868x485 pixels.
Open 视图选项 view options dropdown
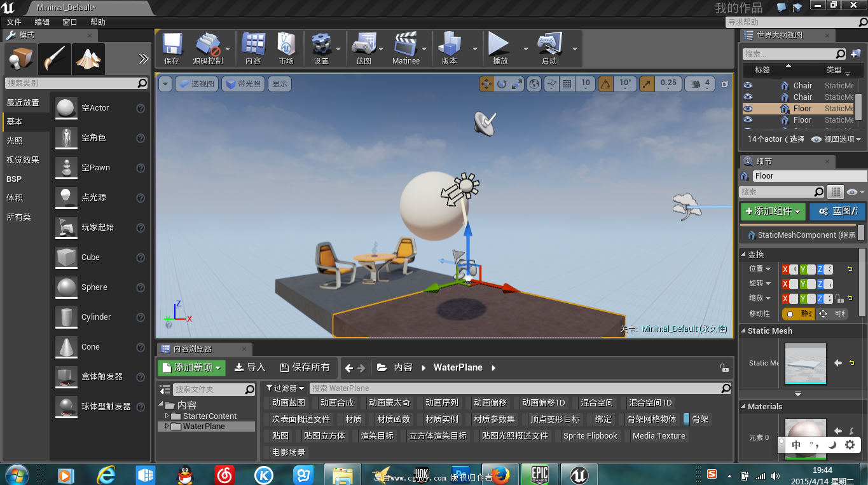tap(837, 139)
